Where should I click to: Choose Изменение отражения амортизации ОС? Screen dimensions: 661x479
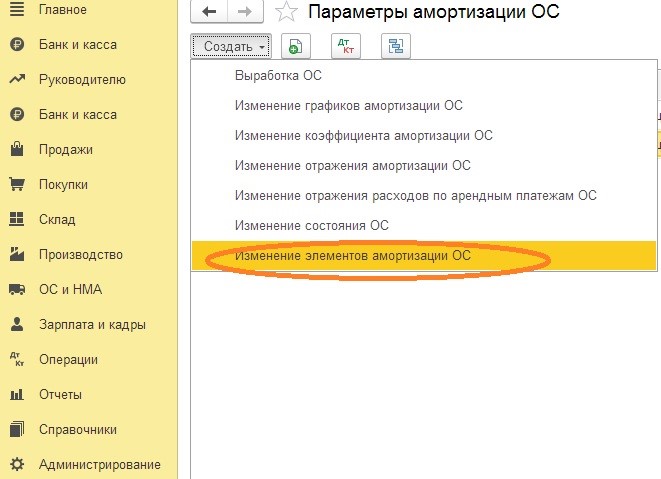(x=424, y=165)
